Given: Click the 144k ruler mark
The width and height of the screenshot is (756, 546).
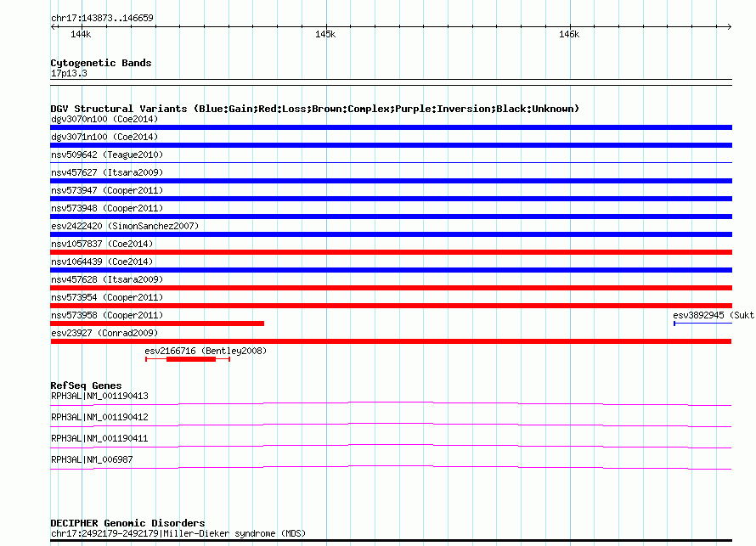Looking at the screenshot, I should point(81,34).
